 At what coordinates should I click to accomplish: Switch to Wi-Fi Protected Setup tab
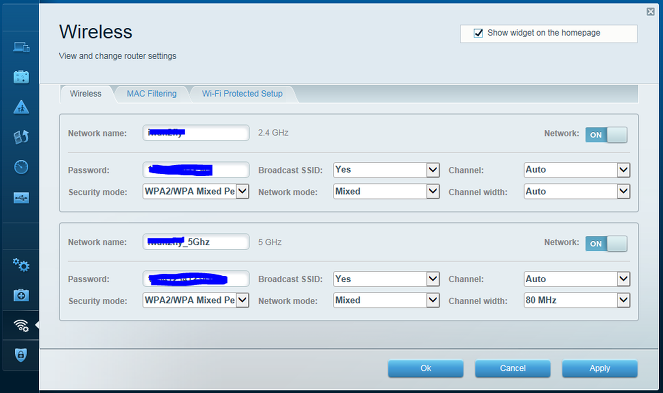coord(242,94)
